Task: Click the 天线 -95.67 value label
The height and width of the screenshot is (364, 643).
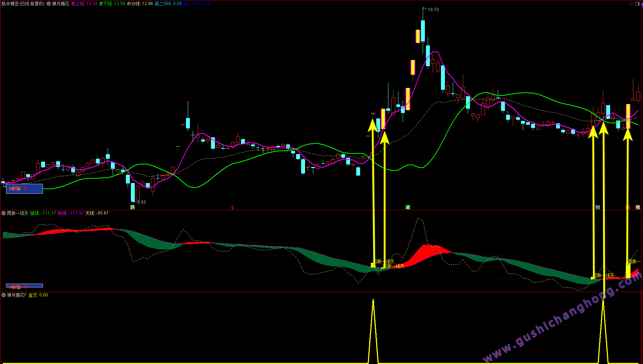Action: 97,213
